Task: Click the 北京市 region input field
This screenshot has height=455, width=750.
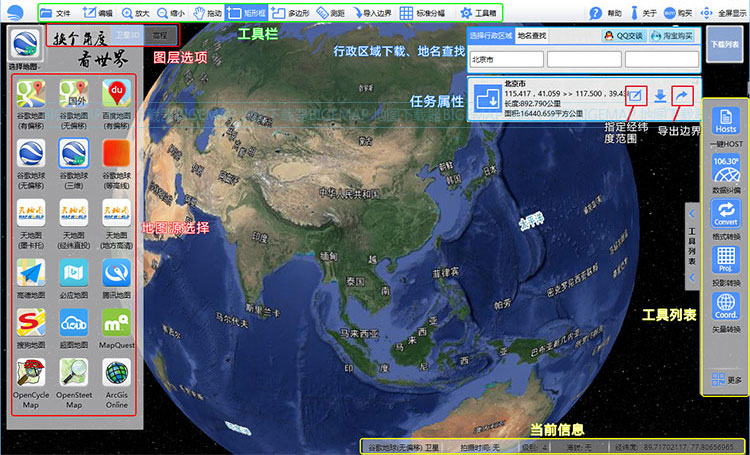Action: (507, 60)
